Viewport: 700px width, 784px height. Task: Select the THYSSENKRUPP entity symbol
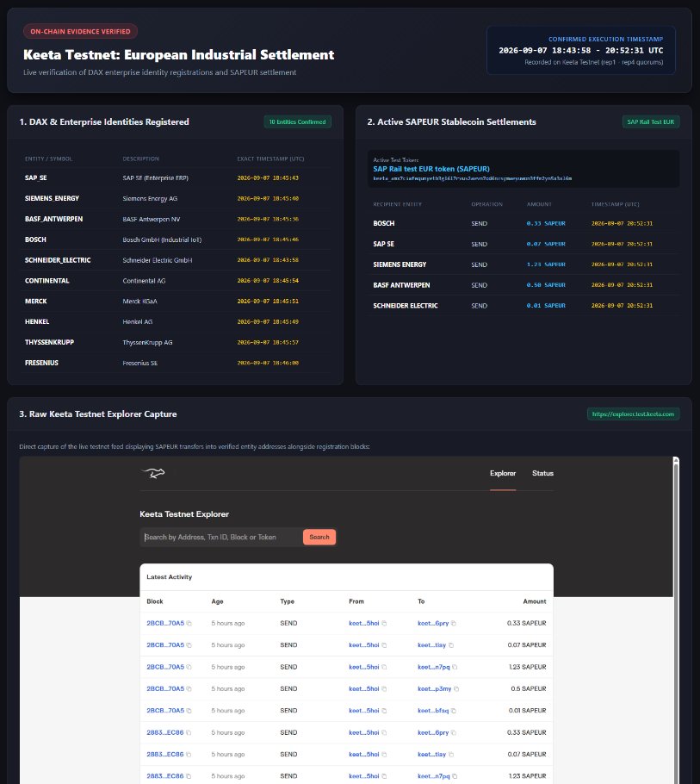49,342
